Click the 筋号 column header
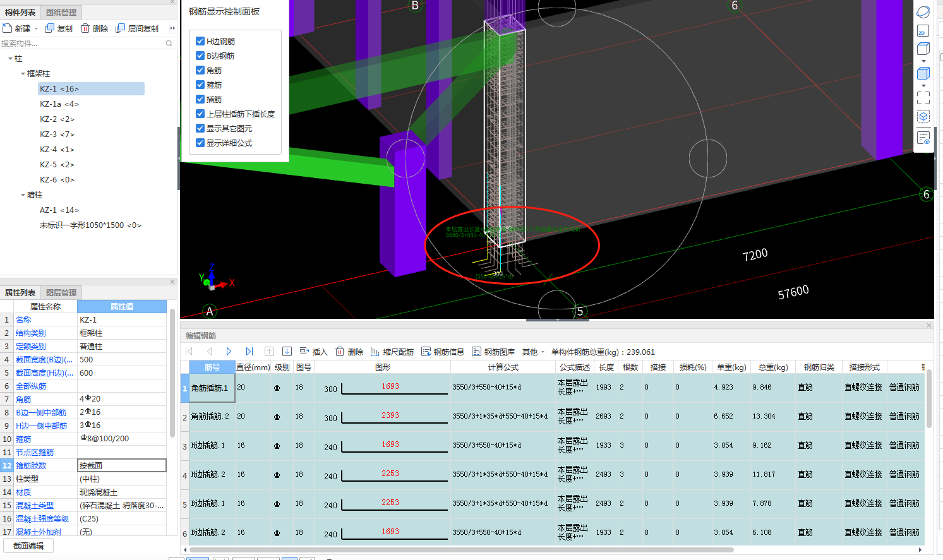 (x=212, y=367)
